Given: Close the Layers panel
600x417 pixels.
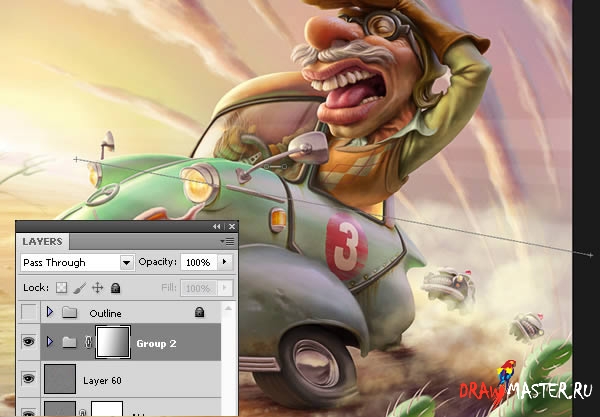Looking at the screenshot, I should click(232, 226).
